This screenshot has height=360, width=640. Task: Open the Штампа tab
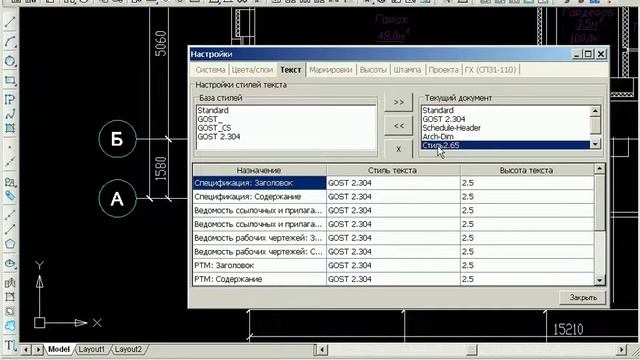pyautogui.click(x=407, y=70)
